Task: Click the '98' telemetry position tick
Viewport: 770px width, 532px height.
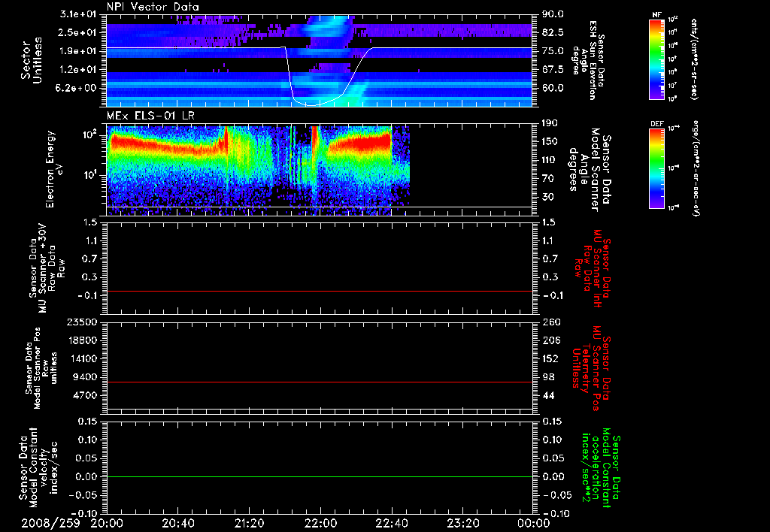Action: [x=548, y=377]
